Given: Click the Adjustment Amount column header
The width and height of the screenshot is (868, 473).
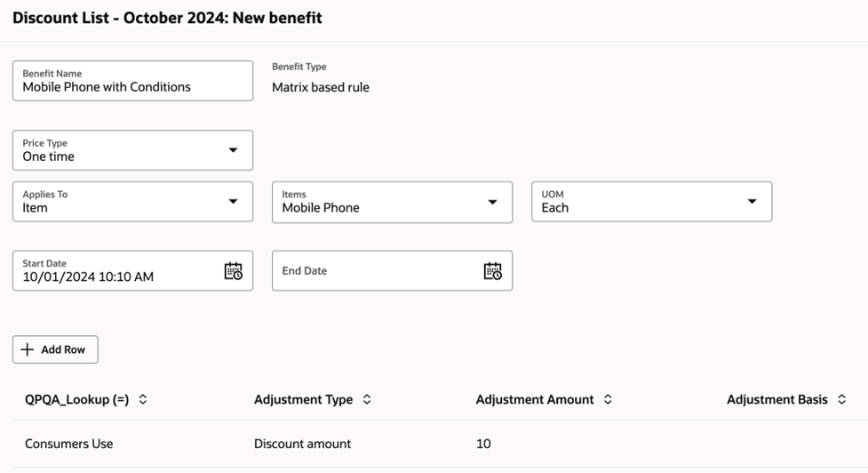Looking at the screenshot, I should click(x=535, y=400).
